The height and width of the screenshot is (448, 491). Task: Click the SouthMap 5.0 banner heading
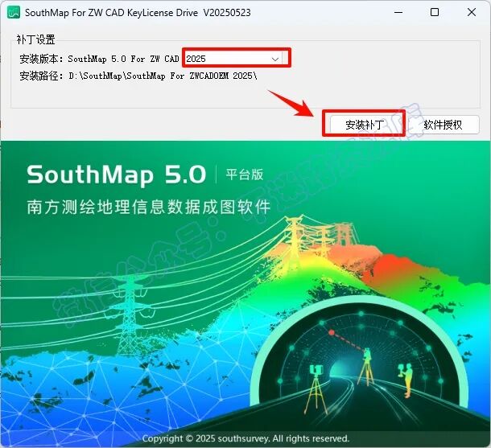117,175
